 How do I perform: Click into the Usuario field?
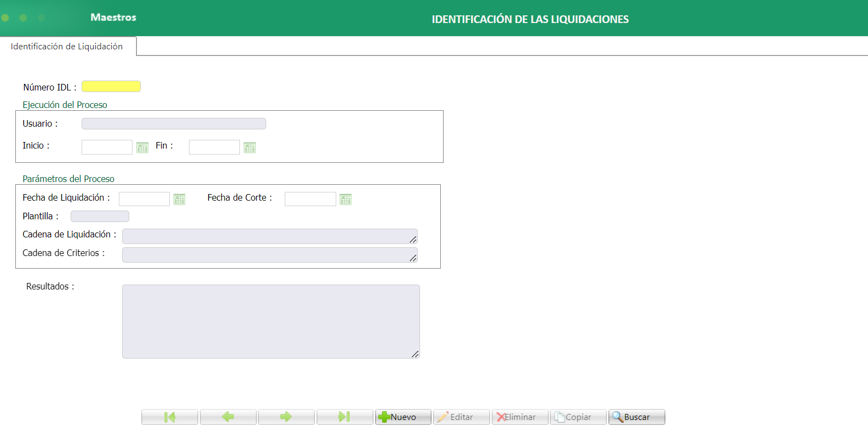(x=174, y=123)
